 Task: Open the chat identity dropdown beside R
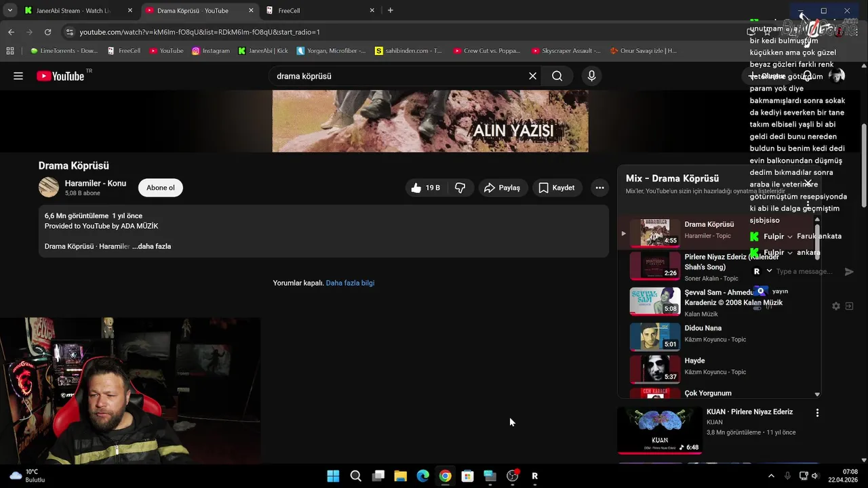[769, 271]
